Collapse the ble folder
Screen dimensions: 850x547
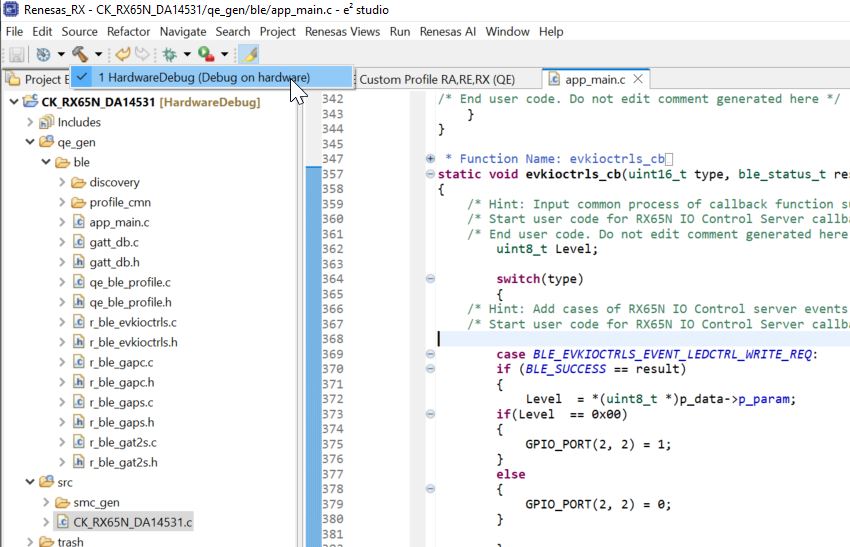(x=46, y=162)
